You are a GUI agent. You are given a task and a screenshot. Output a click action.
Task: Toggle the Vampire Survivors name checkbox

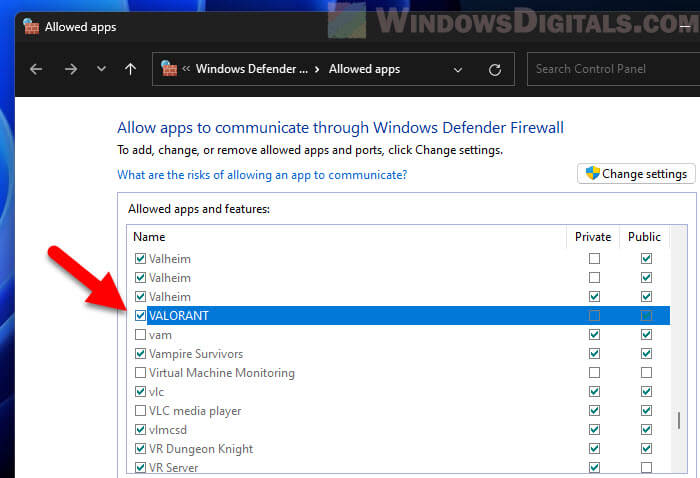click(x=140, y=353)
